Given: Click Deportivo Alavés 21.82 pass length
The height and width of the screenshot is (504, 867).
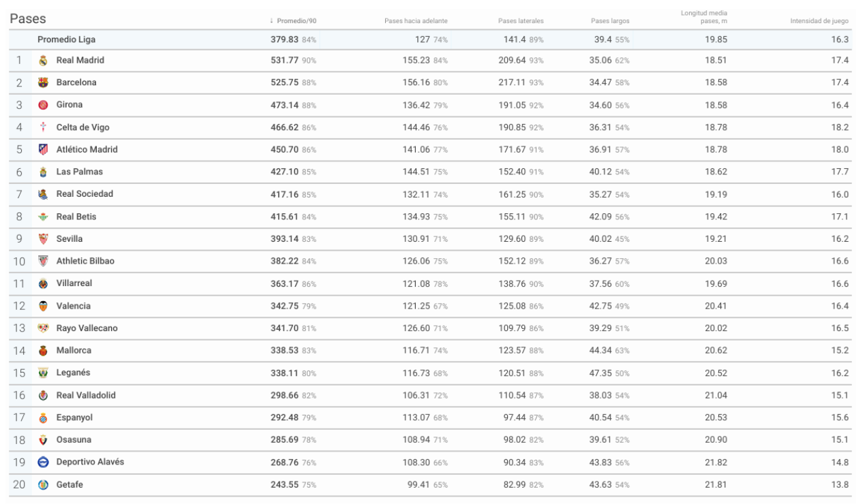Looking at the screenshot, I should tap(716, 462).
